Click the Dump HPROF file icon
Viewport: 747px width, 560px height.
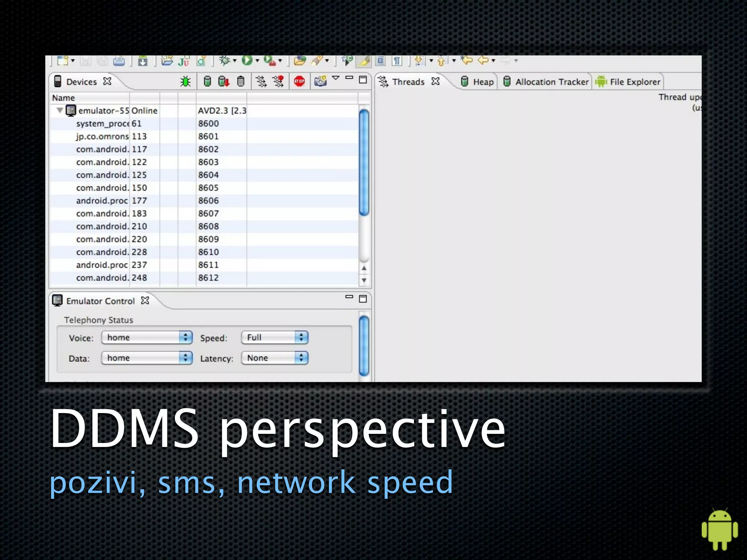pos(224,81)
